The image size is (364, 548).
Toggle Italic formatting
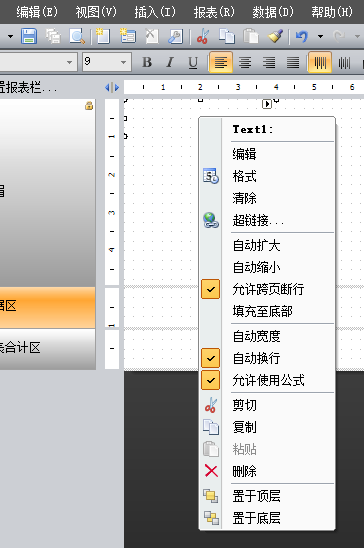coord(170,63)
